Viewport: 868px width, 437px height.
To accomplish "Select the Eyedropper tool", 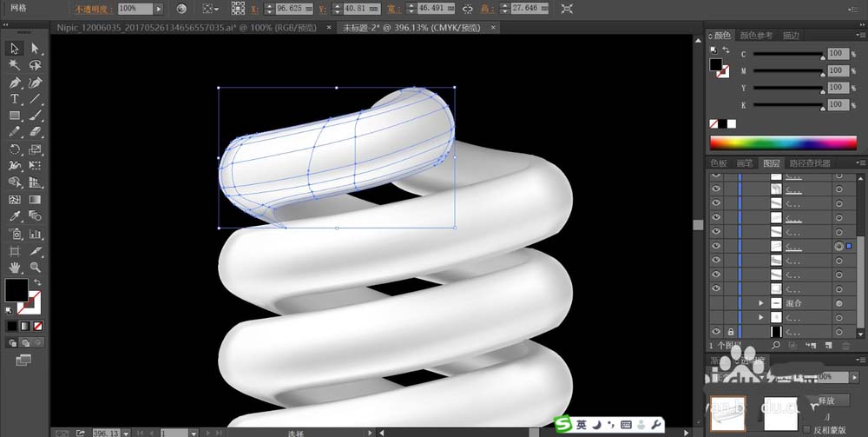I will [x=15, y=216].
